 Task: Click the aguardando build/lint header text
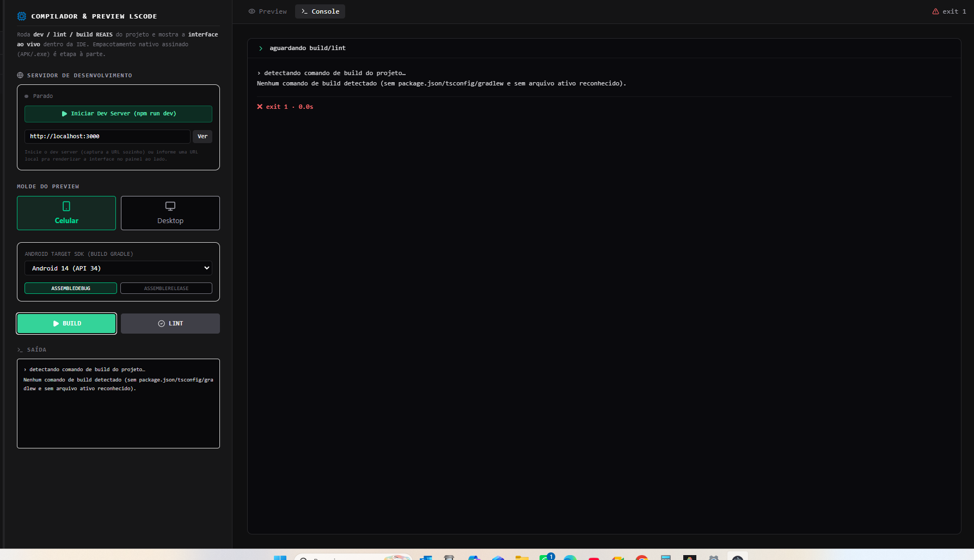point(308,48)
